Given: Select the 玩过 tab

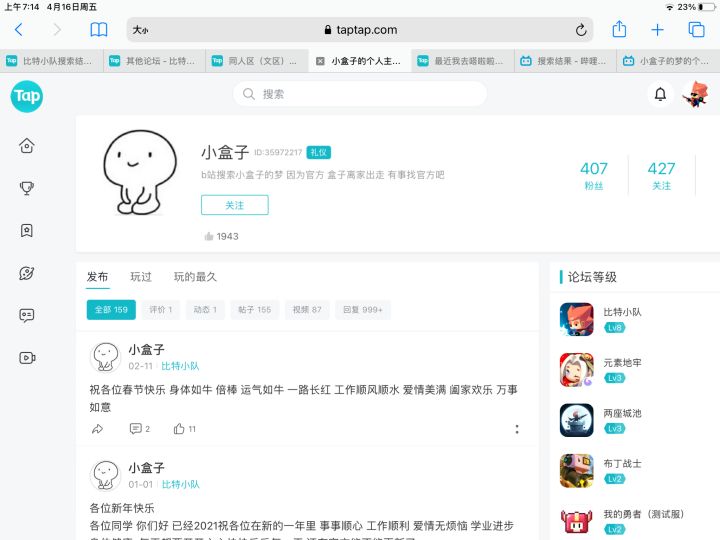Looking at the screenshot, I should [x=141, y=276].
